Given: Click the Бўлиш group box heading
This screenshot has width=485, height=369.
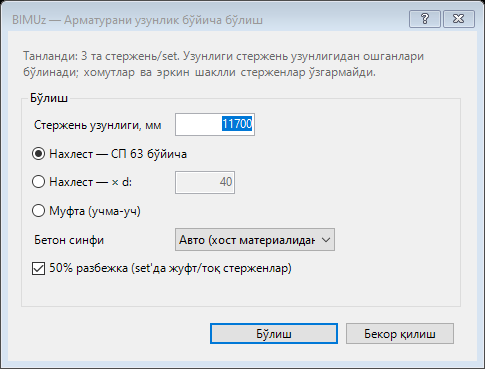Looking at the screenshot, I should (x=49, y=98).
